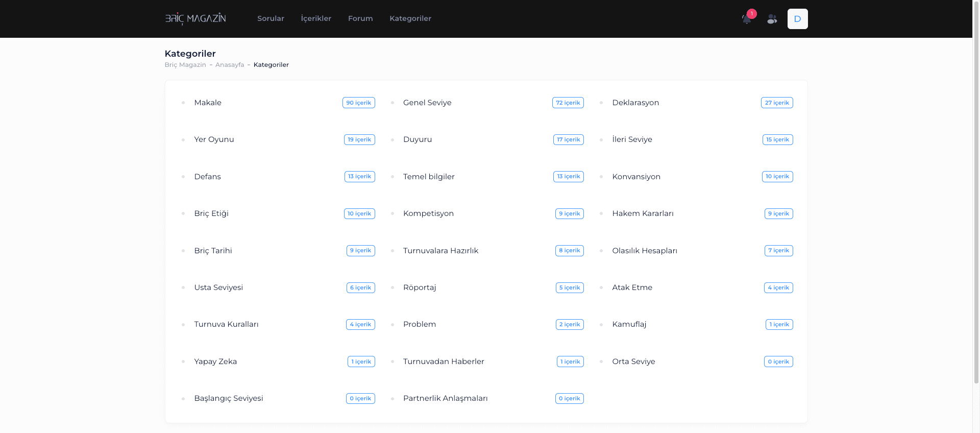This screenshot has width=980, height=433.
Task: Click the 10 içerik badge for Briç Etiği
Action: tap(359, 213)
